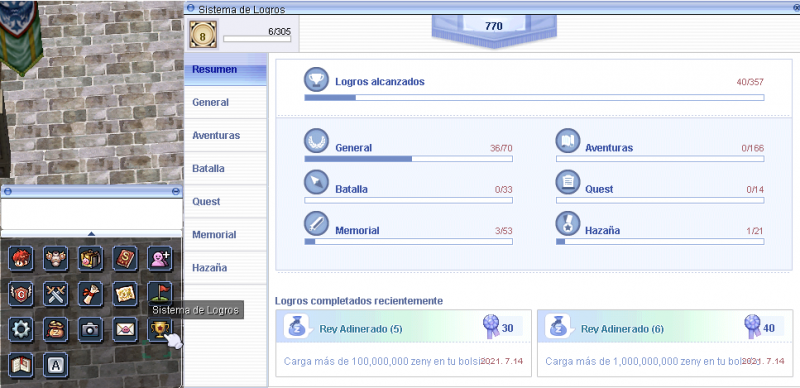Click the sword icon beside Memorial summary

(316, 223)
